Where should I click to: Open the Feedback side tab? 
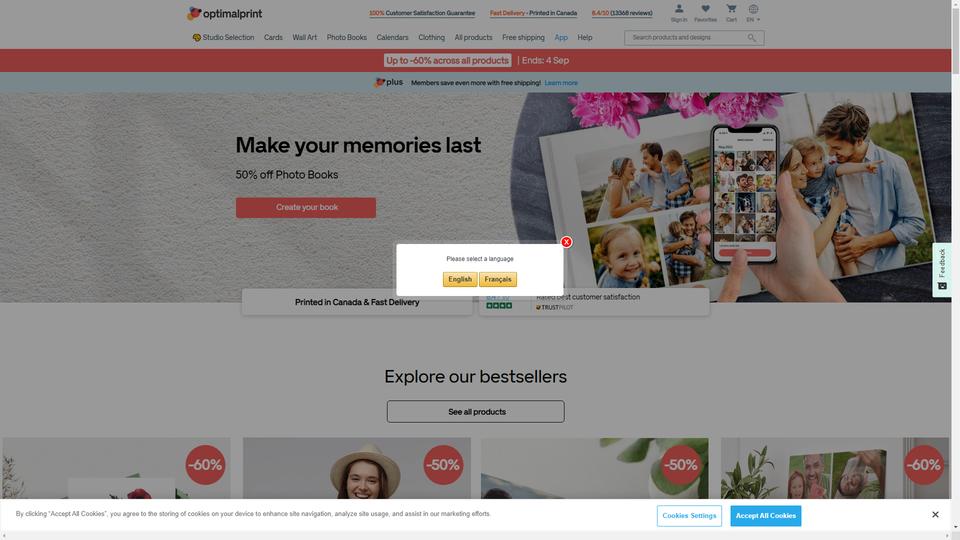click(942, 270)
